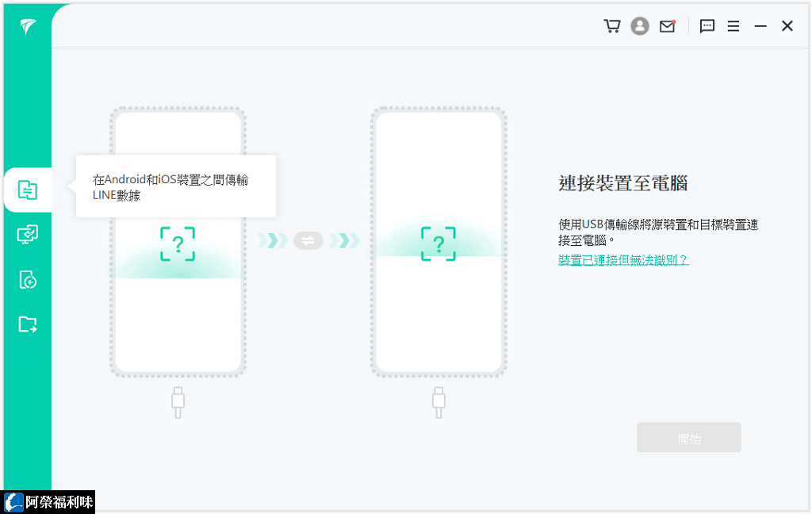This screenshot has width=812, height=514.
Task: Click the source device unknown question mark icon
Action: tap(178, 244)
